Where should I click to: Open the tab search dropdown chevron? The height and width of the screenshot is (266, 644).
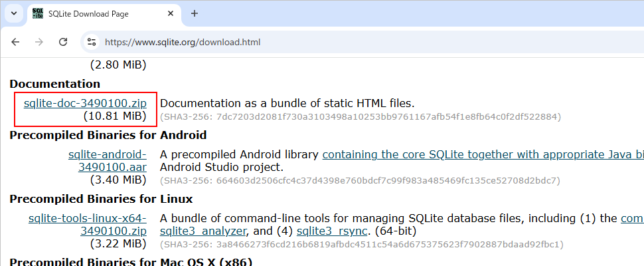(x=15, y=13)
